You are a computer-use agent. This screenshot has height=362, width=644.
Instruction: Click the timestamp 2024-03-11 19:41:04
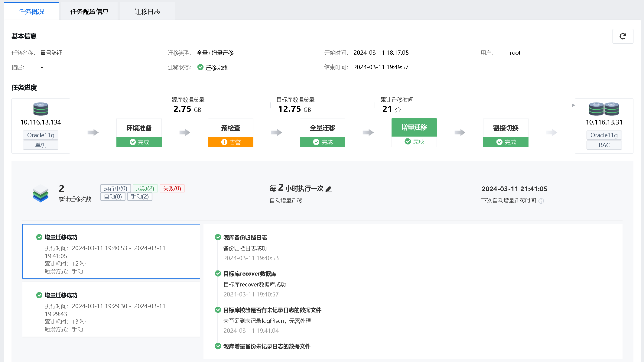click(x=251, y=331)
